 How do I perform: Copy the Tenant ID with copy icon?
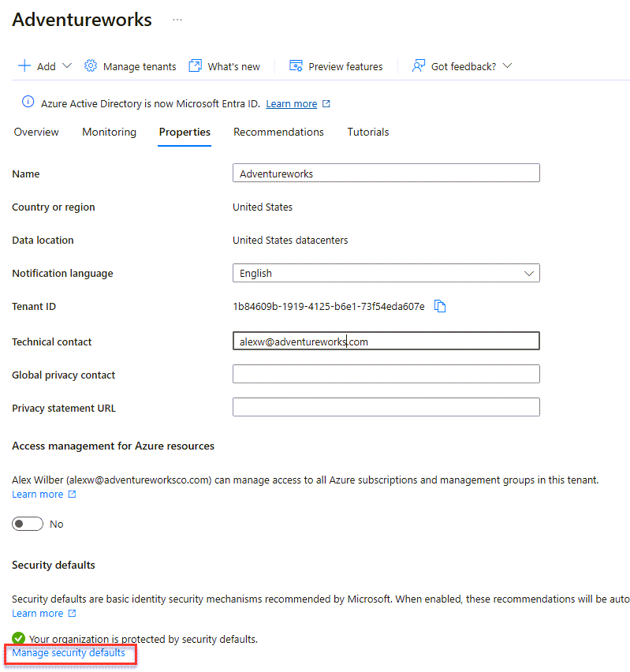(440, 307)
